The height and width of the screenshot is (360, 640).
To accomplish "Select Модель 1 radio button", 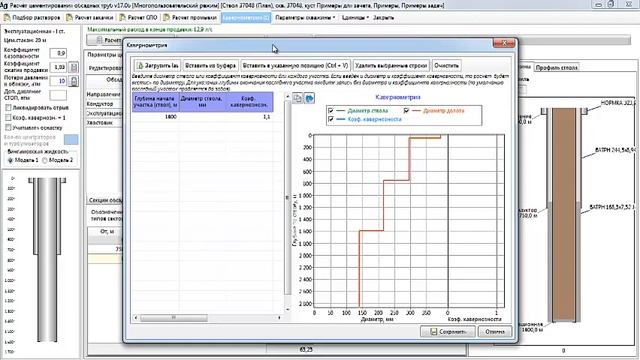I will click(x=10, y=160).
